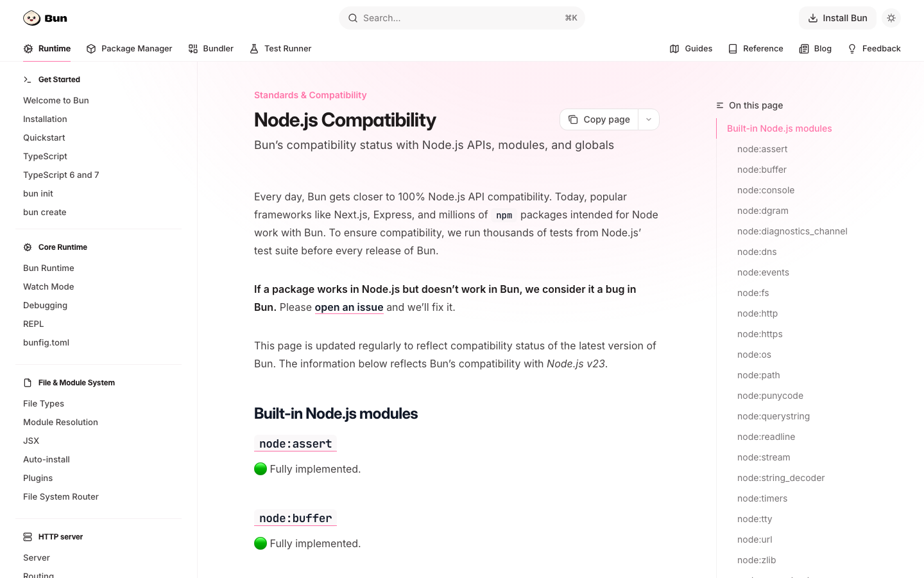Open the bunfig.toml page
This screenshot has width=924, height=578.
(46, 342)
